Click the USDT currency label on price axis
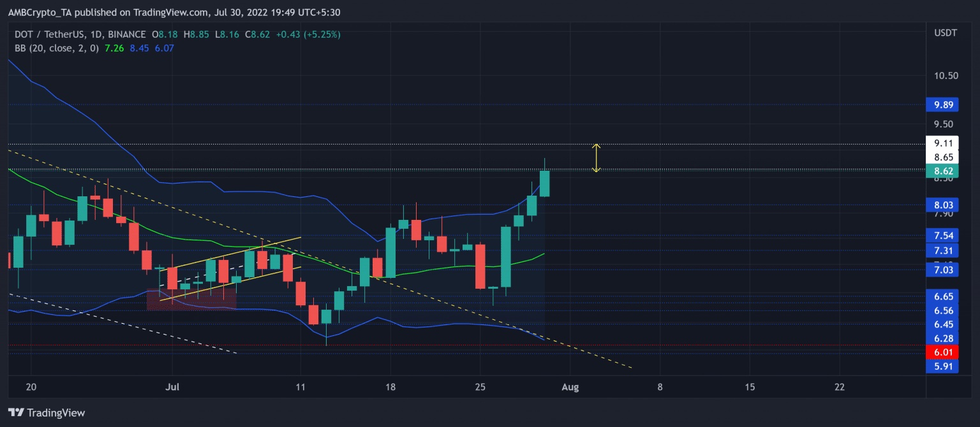The image size is (980, 427). [x=945, y=33]
